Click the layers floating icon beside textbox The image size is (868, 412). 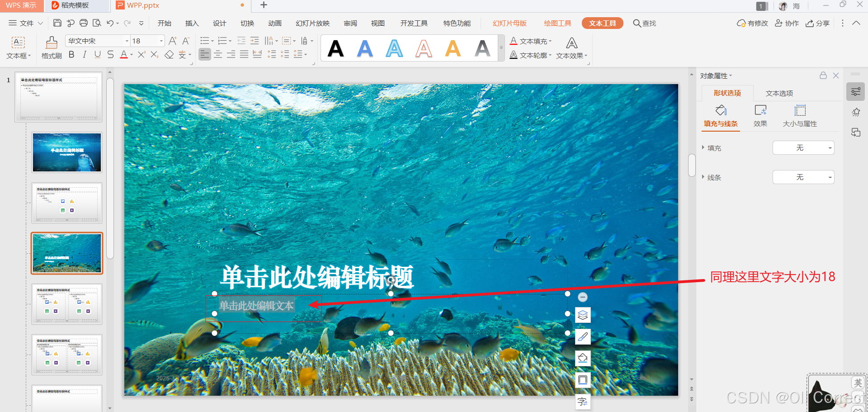click(x=583, y=315)
